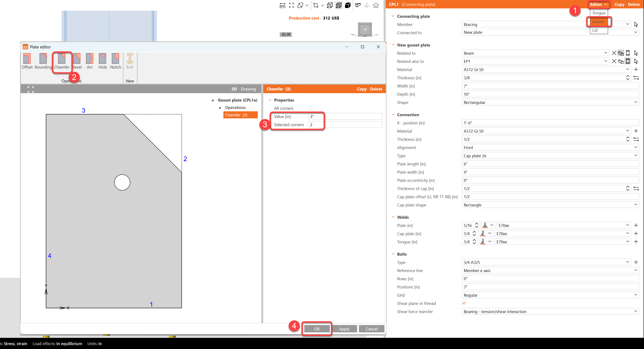Open the Shape Rectangular dropdown

pyautogui.click(x=636, y=102)
